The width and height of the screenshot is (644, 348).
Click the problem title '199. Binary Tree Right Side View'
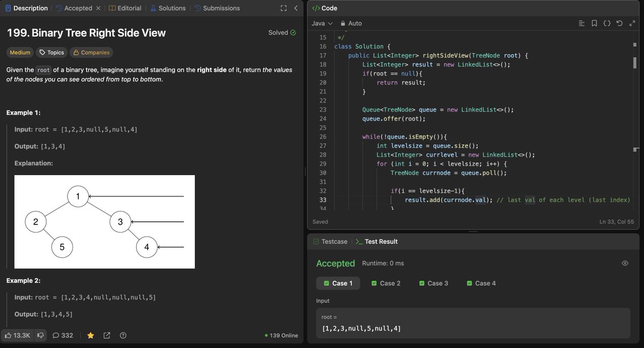click(x=86, y=33)
